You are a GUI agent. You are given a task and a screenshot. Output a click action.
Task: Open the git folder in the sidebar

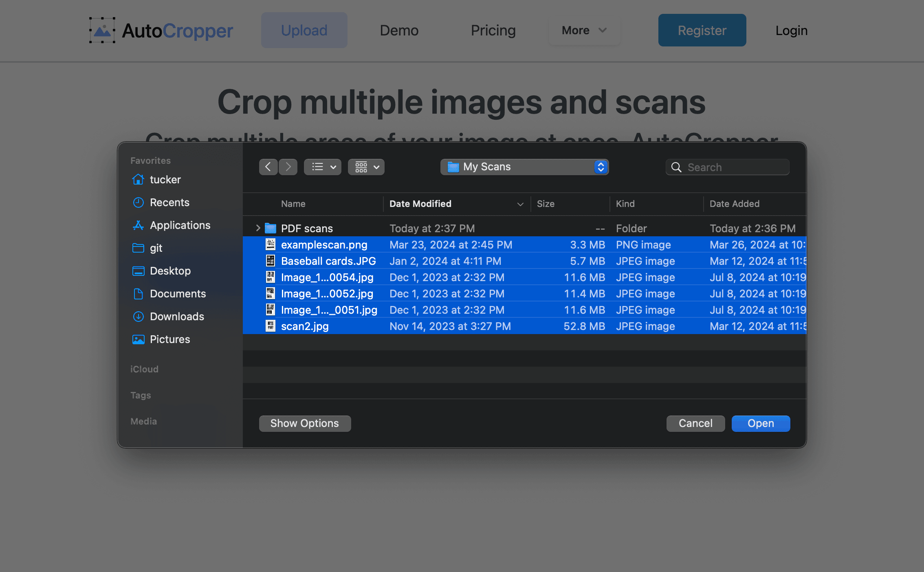(x=157, y=248)
